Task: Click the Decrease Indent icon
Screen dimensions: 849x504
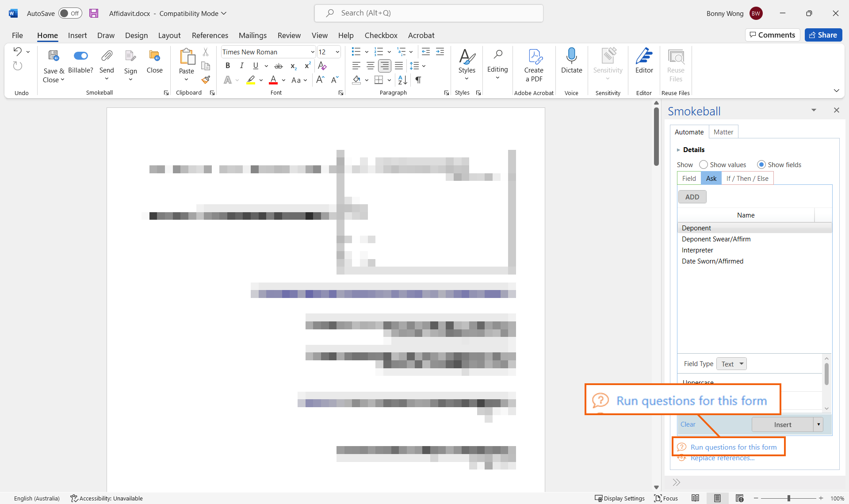Action: click(426, 52)
